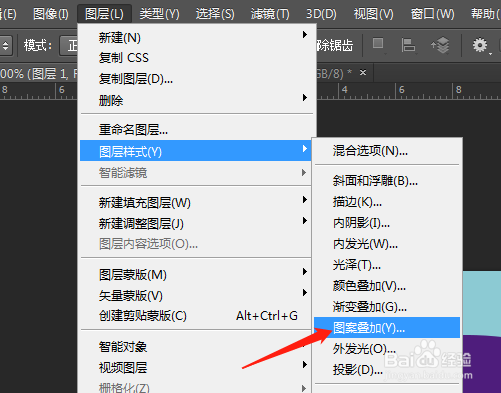Expand 新建填充图层(W) submenu
The width and height of the screenshot is (501, 393).
pyautogui.click(x=197, y=202)
